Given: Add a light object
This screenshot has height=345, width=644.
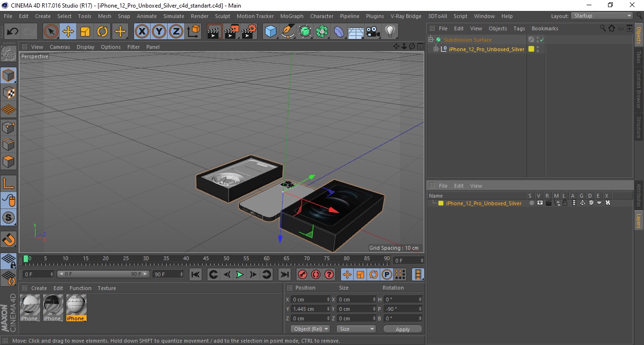Looking at the screenshot, I should (390, 32).
